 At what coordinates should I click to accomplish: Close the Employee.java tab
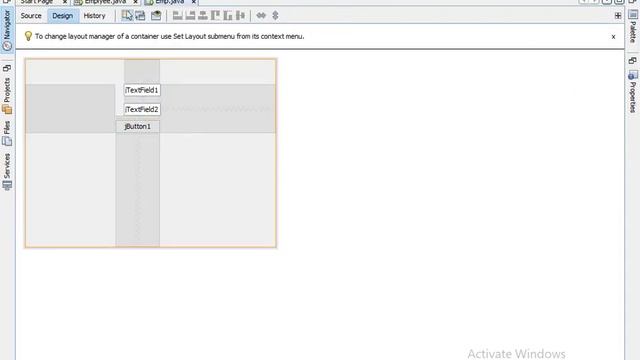[136, 2]
